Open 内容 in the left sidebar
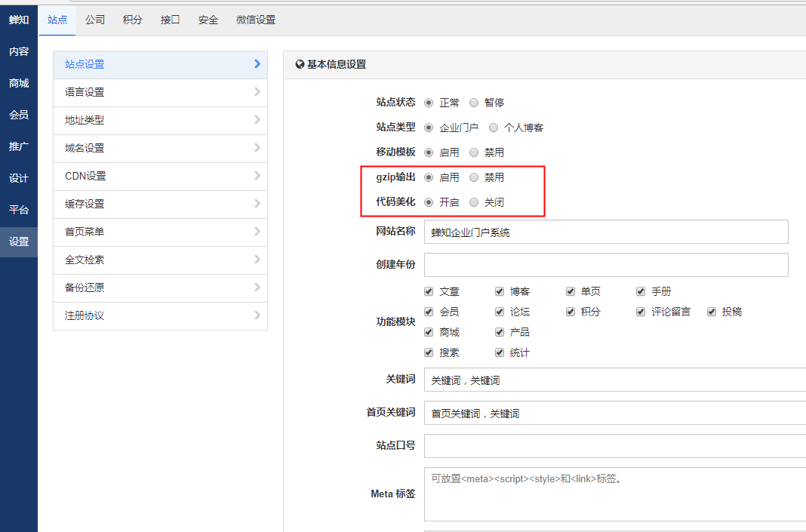 (x=19, y=51)
